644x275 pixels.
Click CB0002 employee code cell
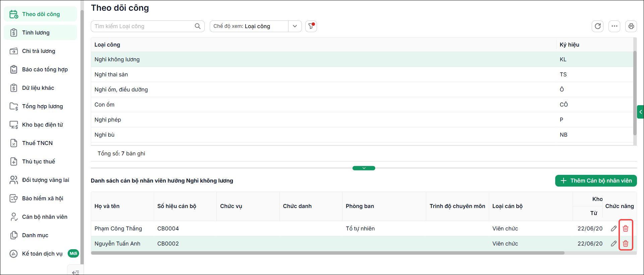(x=185, y=244)
